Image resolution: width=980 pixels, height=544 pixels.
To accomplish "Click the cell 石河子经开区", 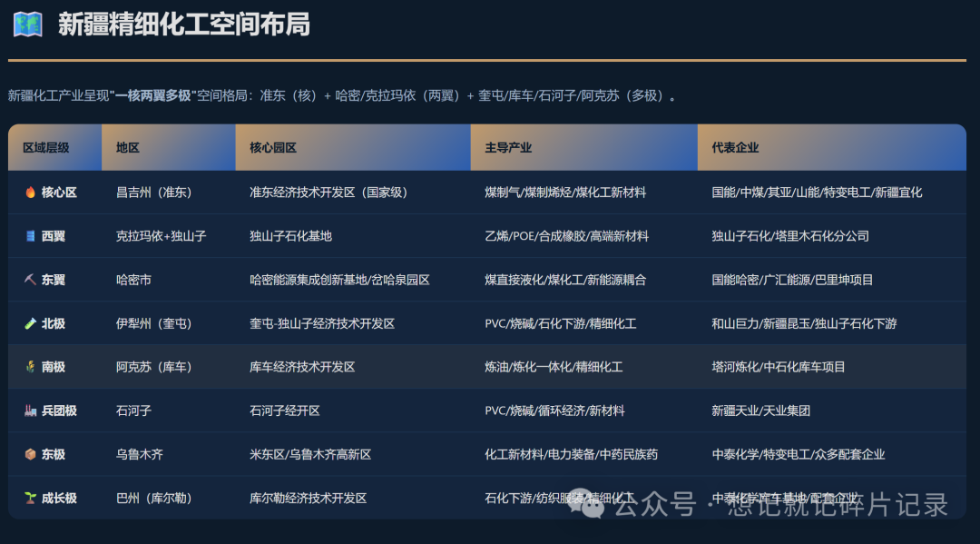I will [284, 410].
